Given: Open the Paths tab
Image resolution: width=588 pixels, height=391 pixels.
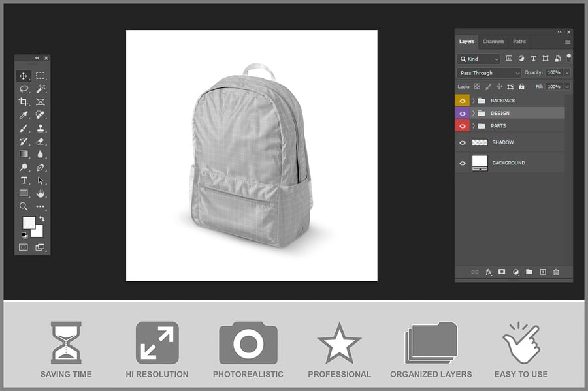Looking at the screenshot, I should click(x=519, y=42).
